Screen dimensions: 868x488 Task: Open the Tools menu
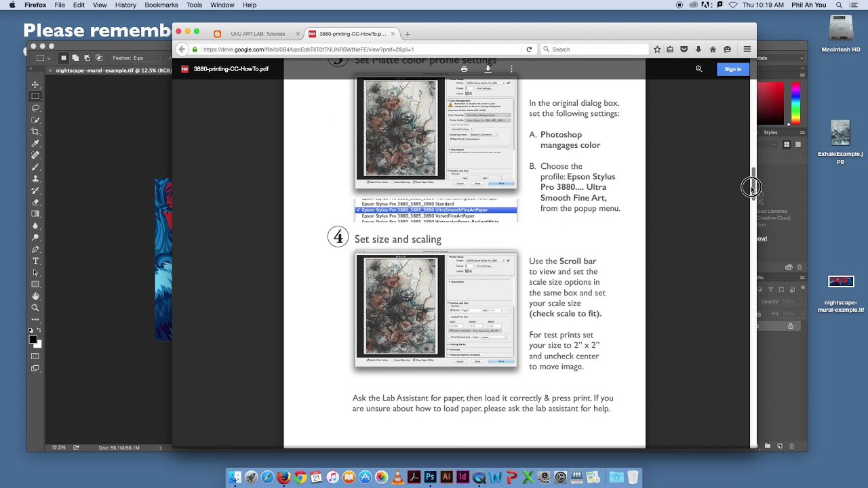pyautogui.click(x=194, y=5)
